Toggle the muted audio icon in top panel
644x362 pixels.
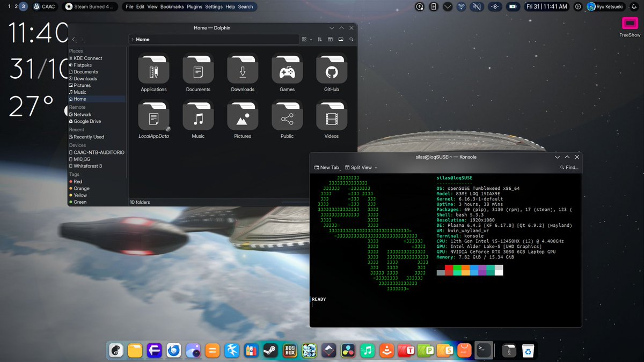coord(477,6)
